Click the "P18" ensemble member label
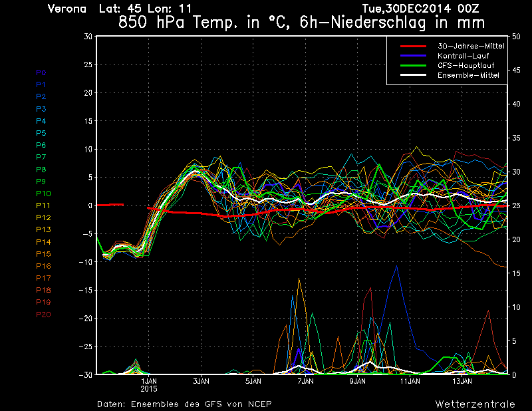This screenshot has width=532, height=411. pyautogui.click(x=43, y=290)
